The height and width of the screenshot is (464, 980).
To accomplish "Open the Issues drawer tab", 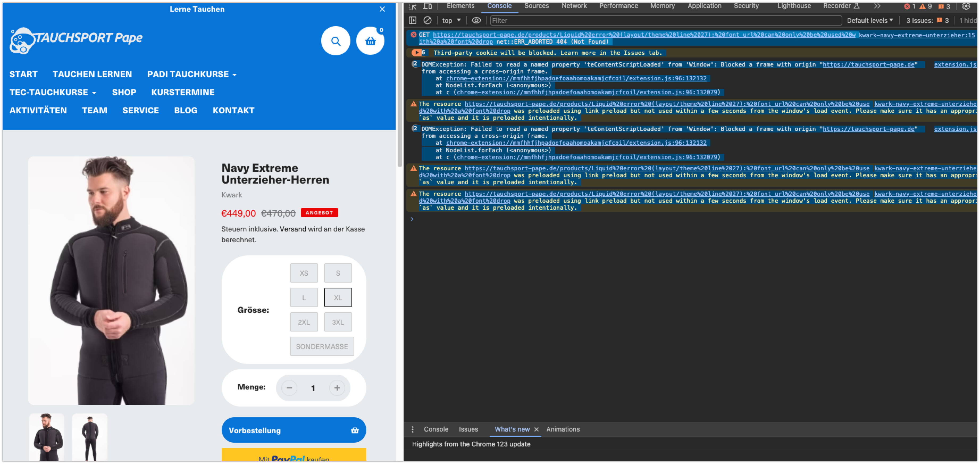I will 468,429.
